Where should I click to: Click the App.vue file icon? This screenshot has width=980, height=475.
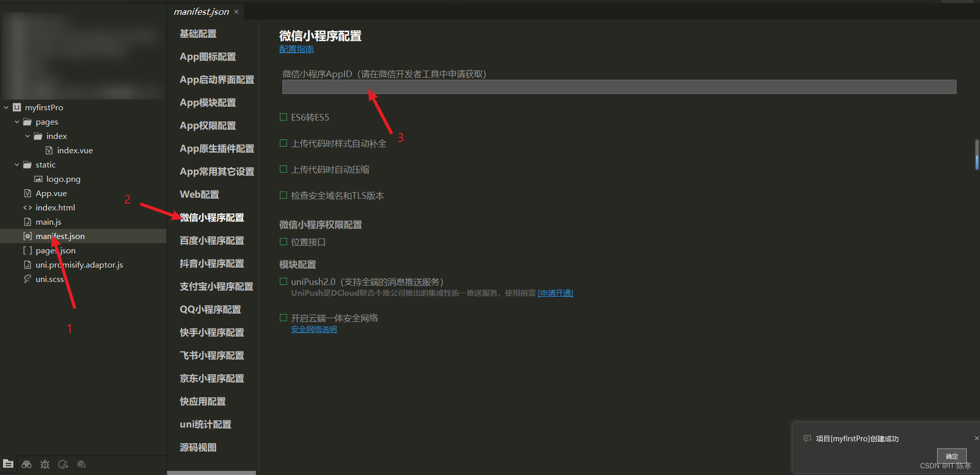(x=28, y=193)
